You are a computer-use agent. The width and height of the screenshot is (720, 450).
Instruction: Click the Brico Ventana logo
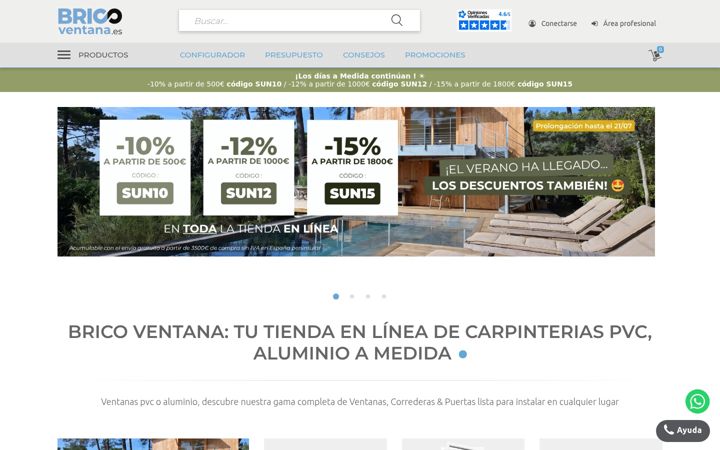90,22
